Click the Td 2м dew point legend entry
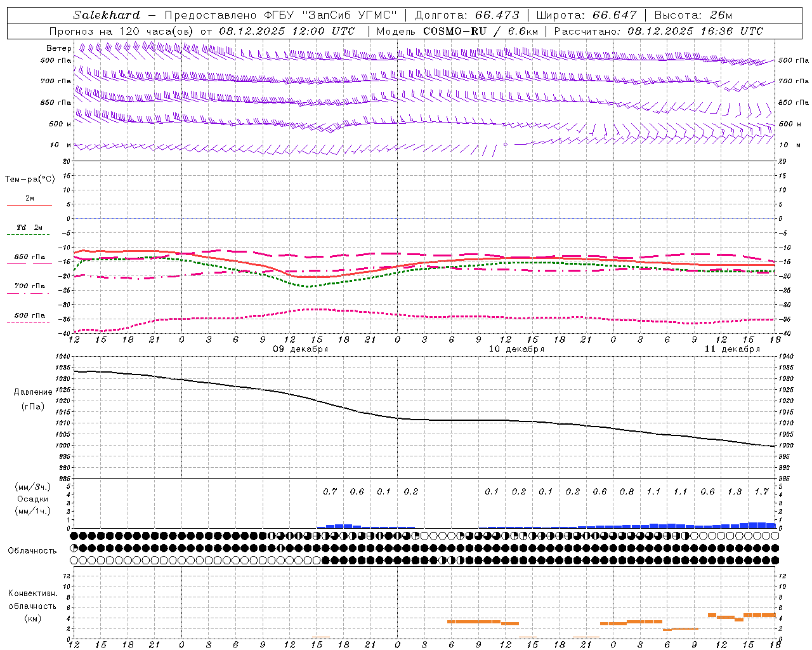Viewport: 812px width, 650px height. [30, 227]
